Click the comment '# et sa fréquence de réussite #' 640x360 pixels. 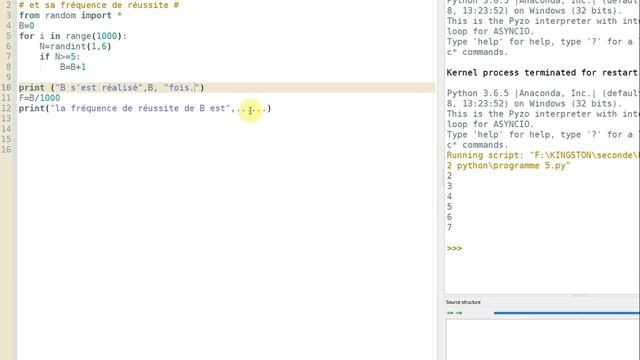pyautogui.click(x=99, y=5)
